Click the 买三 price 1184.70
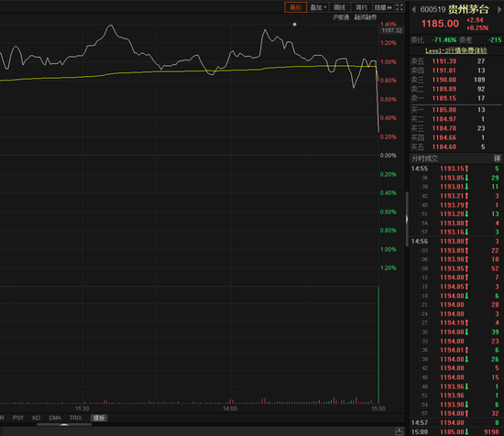Screen dimensions: 504x436 [444, 128]
